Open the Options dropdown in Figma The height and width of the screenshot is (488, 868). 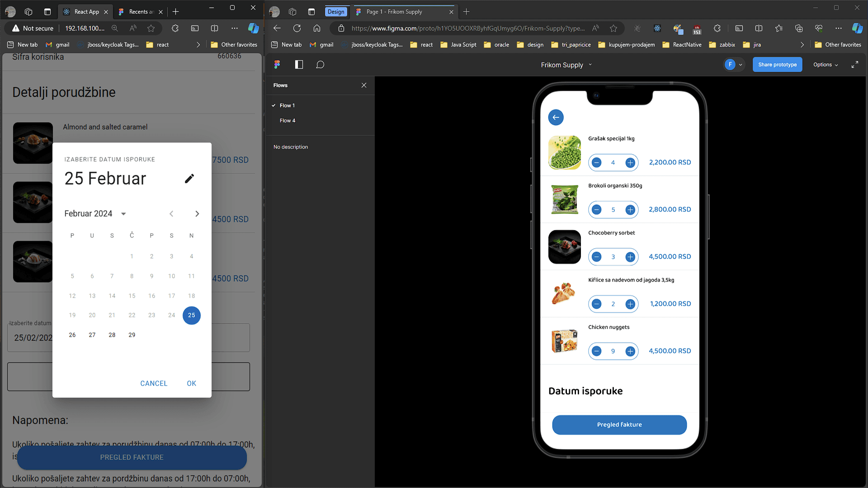825,65
